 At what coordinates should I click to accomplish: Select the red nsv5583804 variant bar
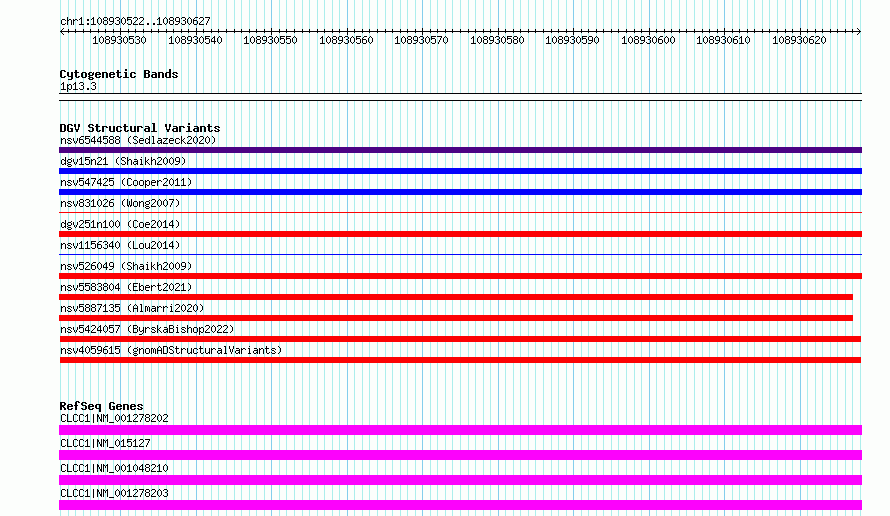[456, 297]
